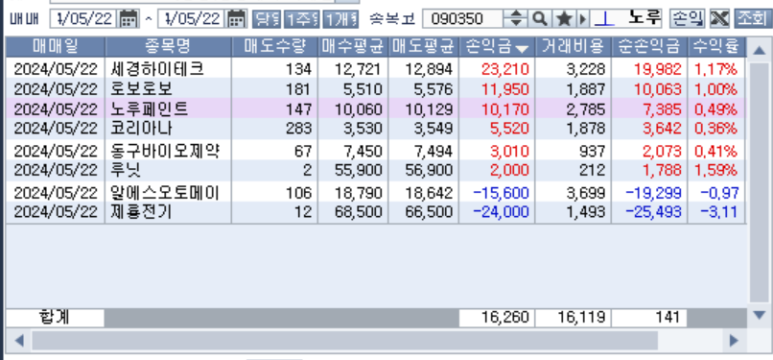
Task: Click the stock code spinner arrows
Action: click(x=516, y=19)
